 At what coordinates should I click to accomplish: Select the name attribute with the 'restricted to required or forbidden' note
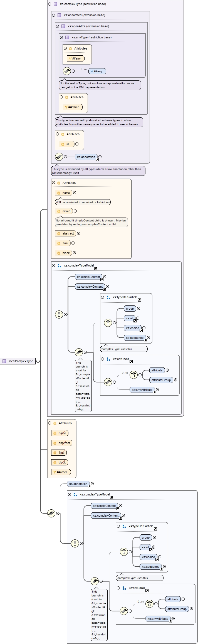[x=64, y=193]
